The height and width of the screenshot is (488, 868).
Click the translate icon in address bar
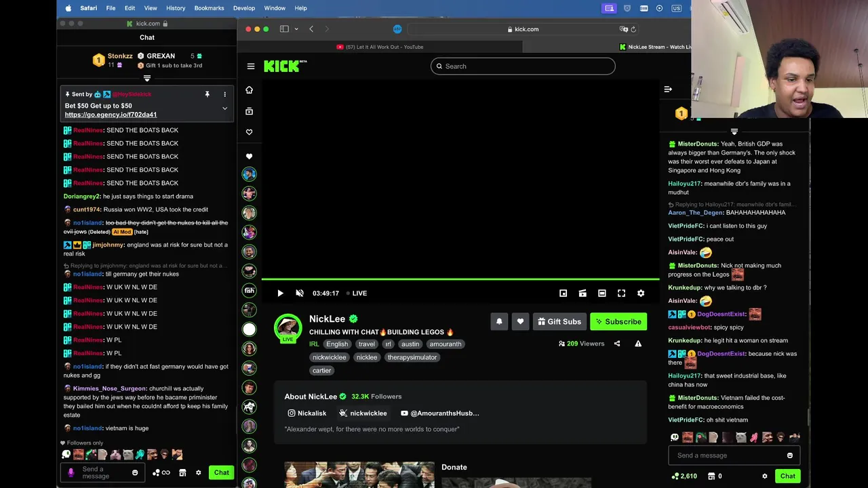[x=623, y=29]
